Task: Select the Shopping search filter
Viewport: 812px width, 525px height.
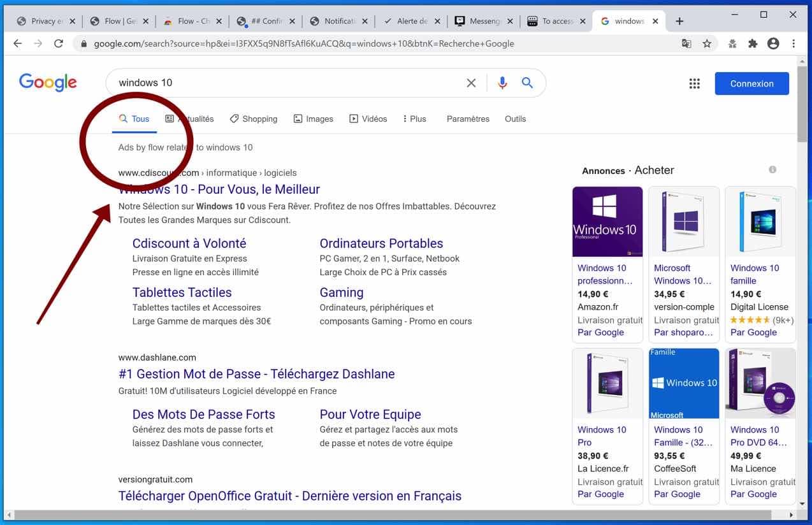Action: click(254, 119)
